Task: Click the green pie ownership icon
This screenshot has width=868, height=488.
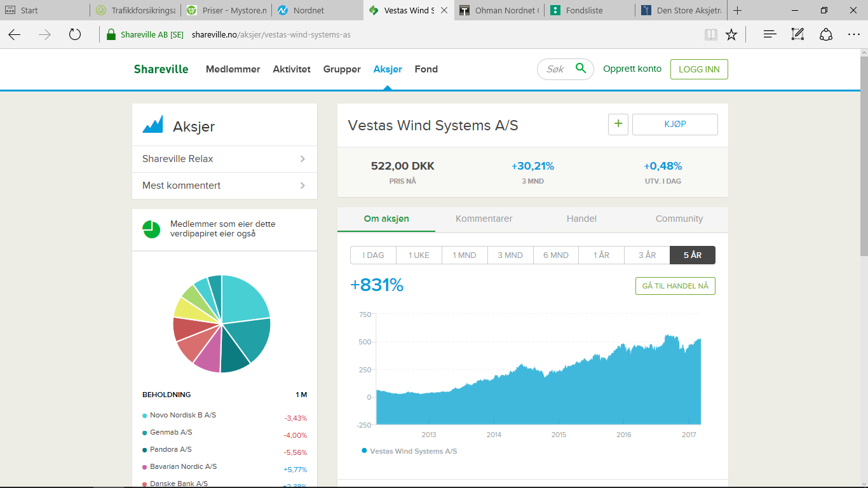Action: (x=152, y=229)
